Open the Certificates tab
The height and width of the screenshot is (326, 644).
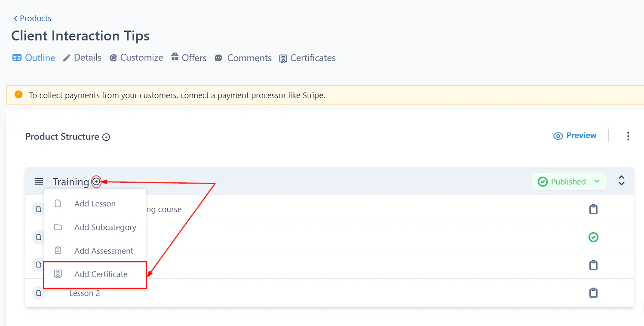click(307, 58)
